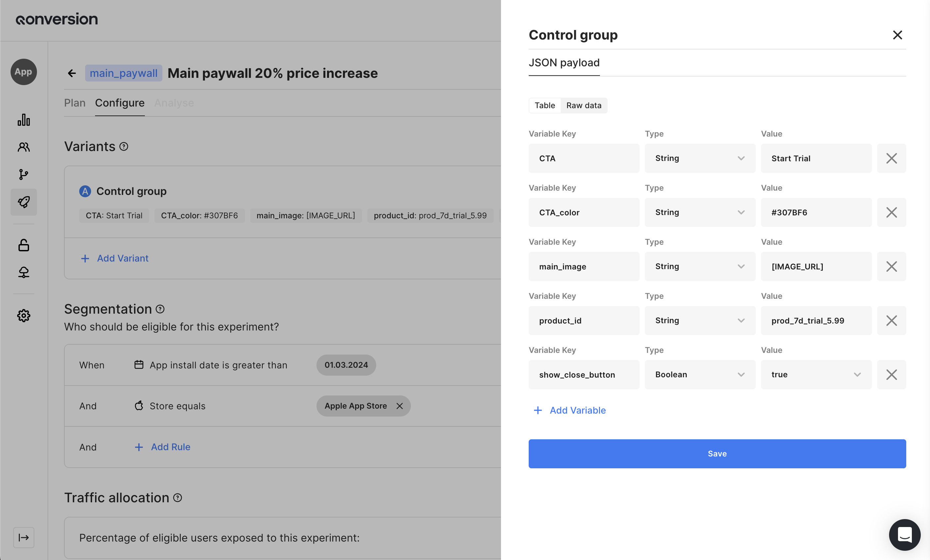Switch payload view to Raw data
930x560 pixels.
583,105
